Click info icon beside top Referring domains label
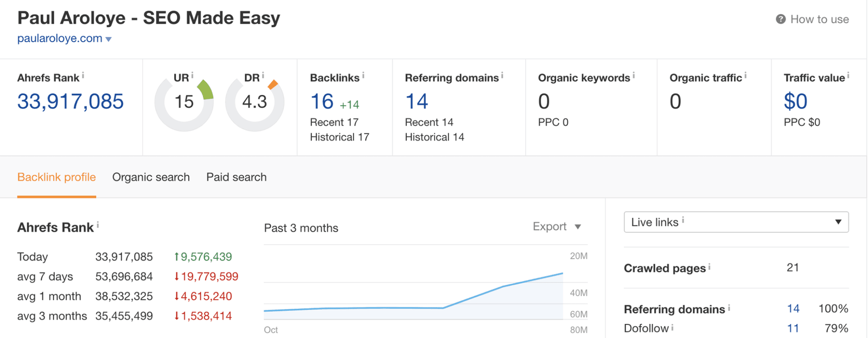Viewport: 868px width, 338px height. coord(502,75)
